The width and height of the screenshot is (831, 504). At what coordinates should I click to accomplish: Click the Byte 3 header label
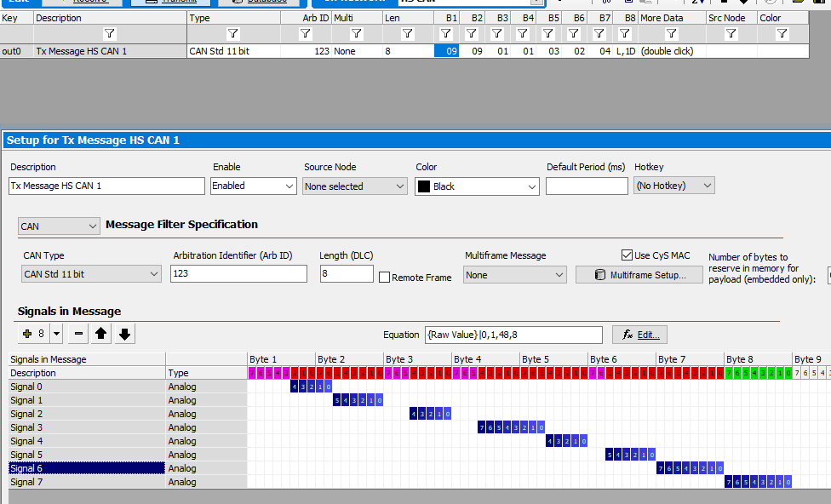click(x=399, y=359)
